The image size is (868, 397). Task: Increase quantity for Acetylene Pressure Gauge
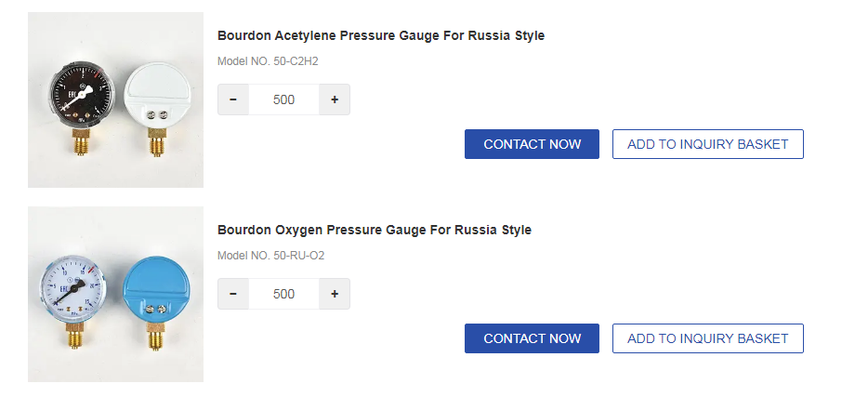point(335,99)
